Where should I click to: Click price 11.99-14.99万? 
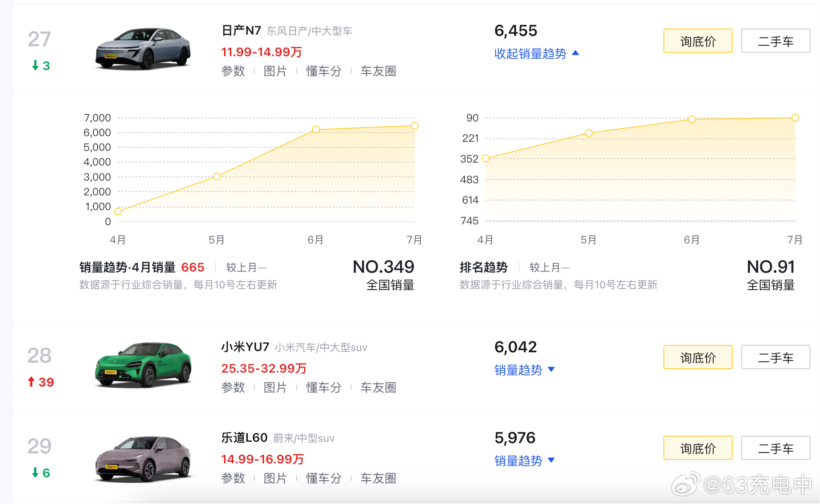pos(262,52)
